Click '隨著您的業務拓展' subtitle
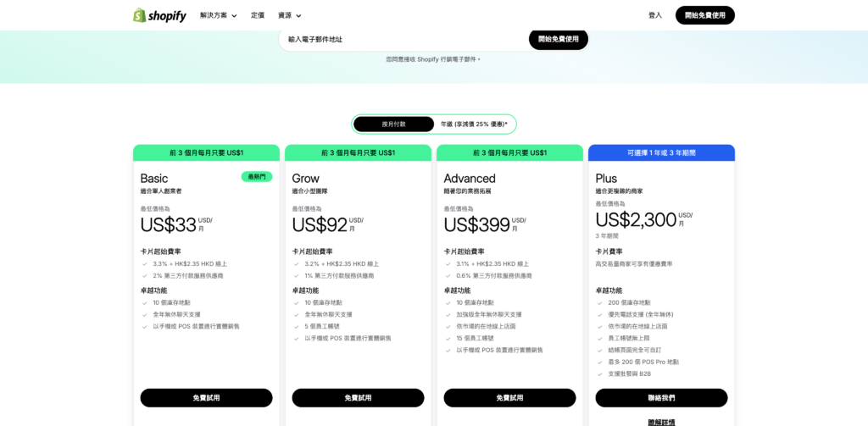This screenshot has width=868, height=426. pos(467,191)
